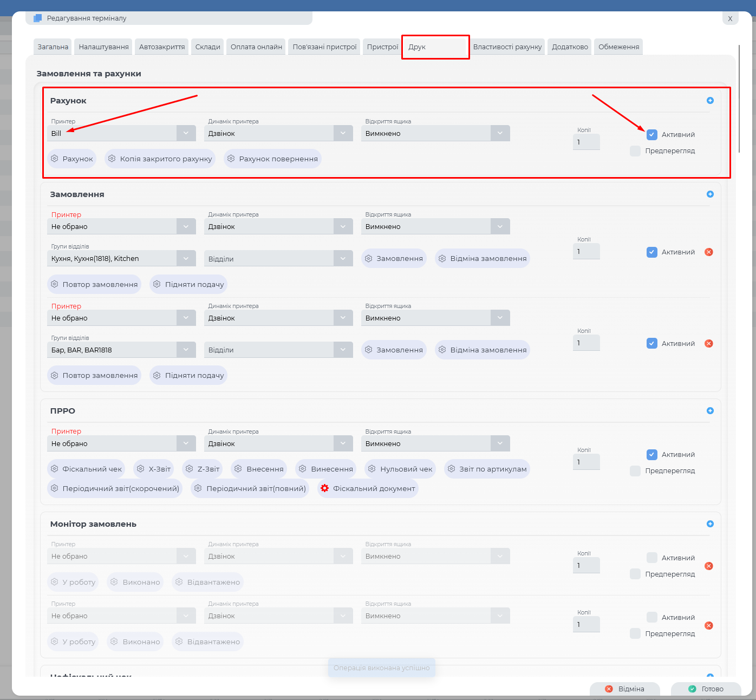The height and width of the screenshot is (700, 756).
Task: Open the Копія закритого рахунку template settings
Action: (160, 159)
